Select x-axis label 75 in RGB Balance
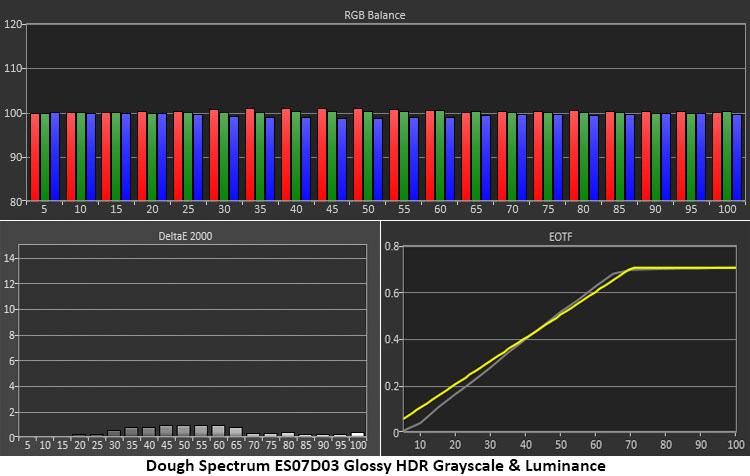750x476 pixels. 548,209
